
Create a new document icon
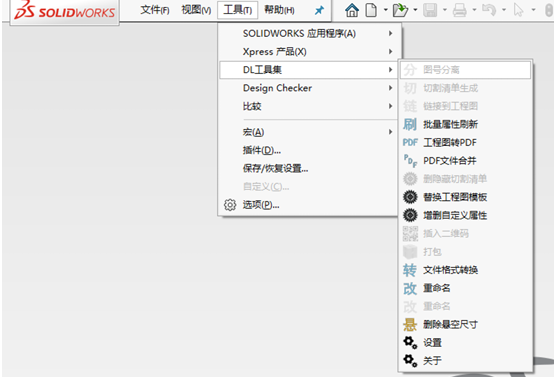point(371,10)
